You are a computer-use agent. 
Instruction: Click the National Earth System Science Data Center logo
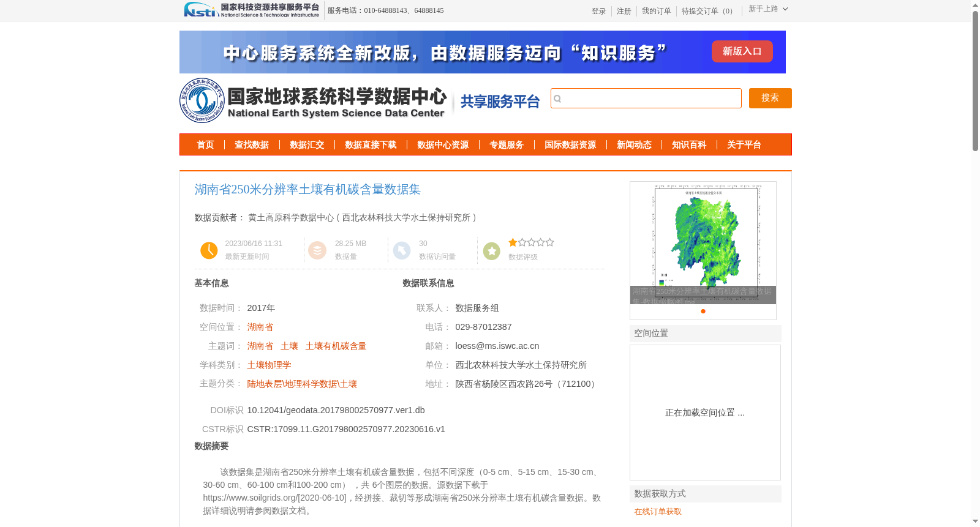[x=314, y=101]
